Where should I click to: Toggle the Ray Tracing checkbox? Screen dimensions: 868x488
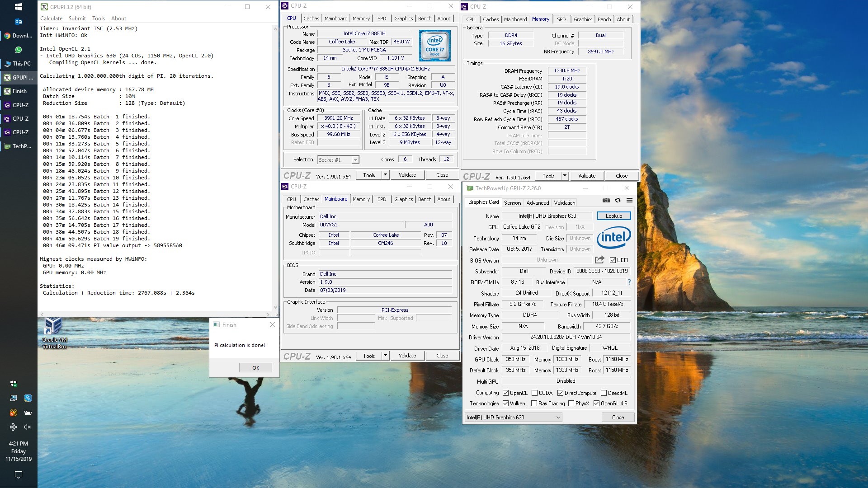point(534,404)
